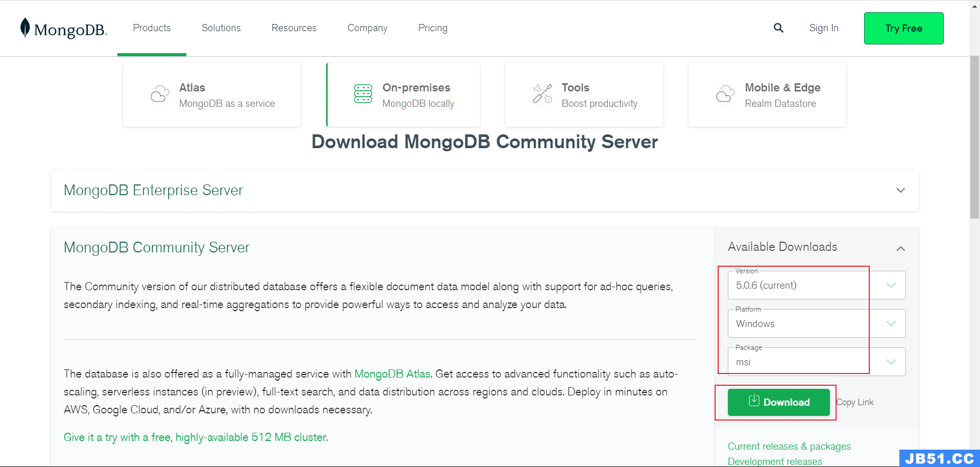
Task: Click the Atlas cloud icon
Action: tap(160, 95)
